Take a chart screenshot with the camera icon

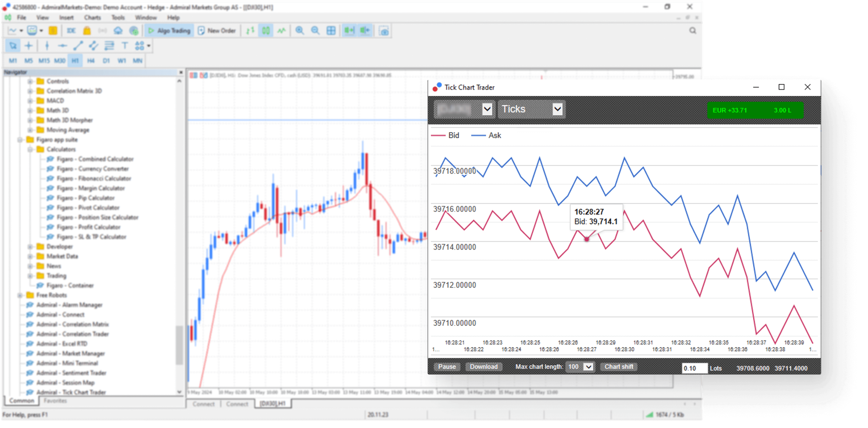383,30
